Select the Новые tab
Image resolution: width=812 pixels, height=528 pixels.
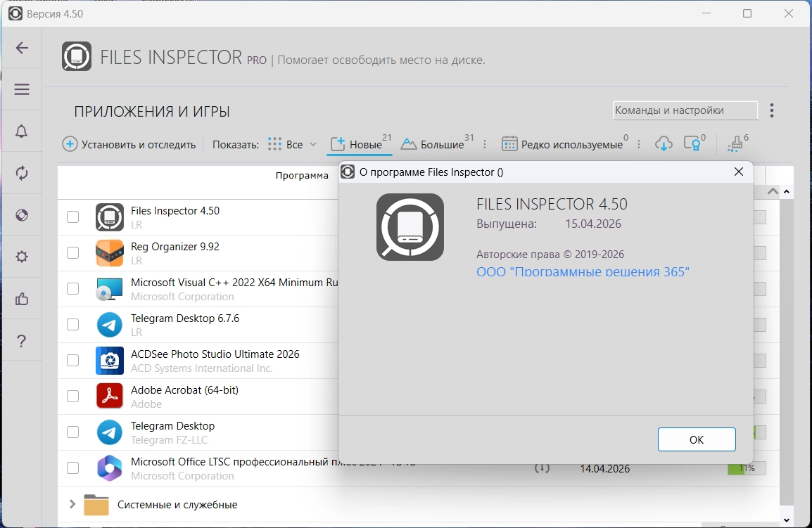(x=360, y=144)
